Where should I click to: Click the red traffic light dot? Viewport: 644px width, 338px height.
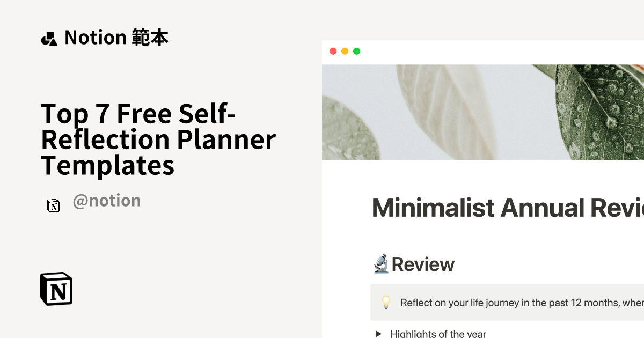tap(333, 51)
